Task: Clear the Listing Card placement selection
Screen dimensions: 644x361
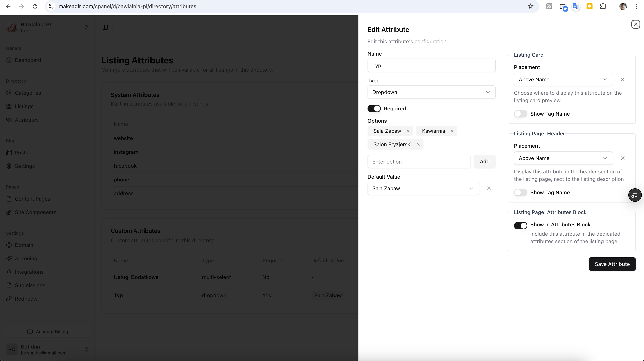Action: click(x=623, y=79)
